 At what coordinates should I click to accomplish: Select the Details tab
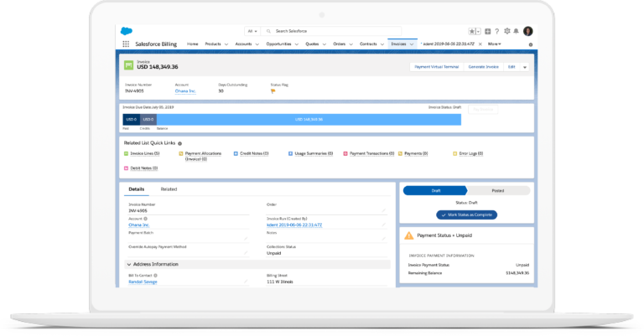click(137, 189)
